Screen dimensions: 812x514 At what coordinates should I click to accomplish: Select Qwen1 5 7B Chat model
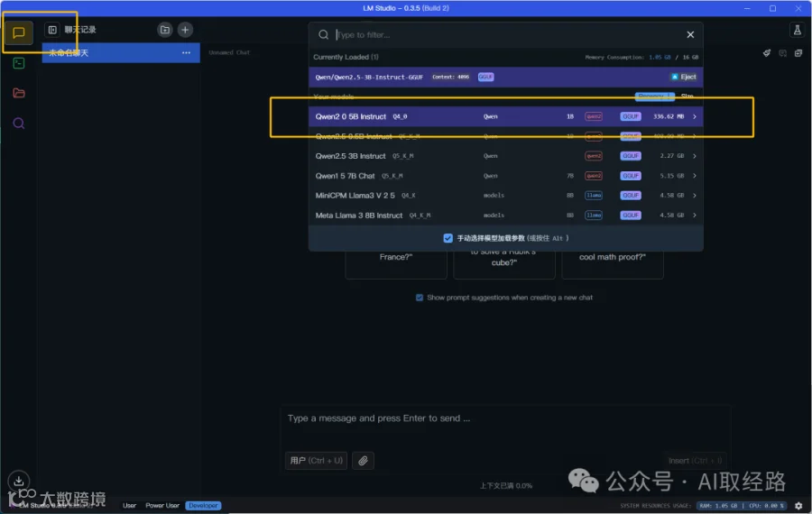(x=506, y=176)
